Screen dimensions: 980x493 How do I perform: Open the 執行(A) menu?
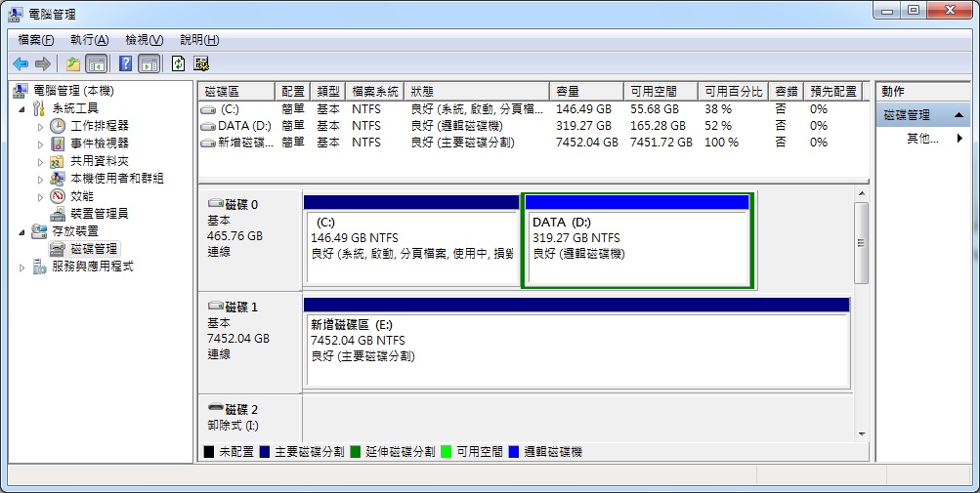coord(89,40)
